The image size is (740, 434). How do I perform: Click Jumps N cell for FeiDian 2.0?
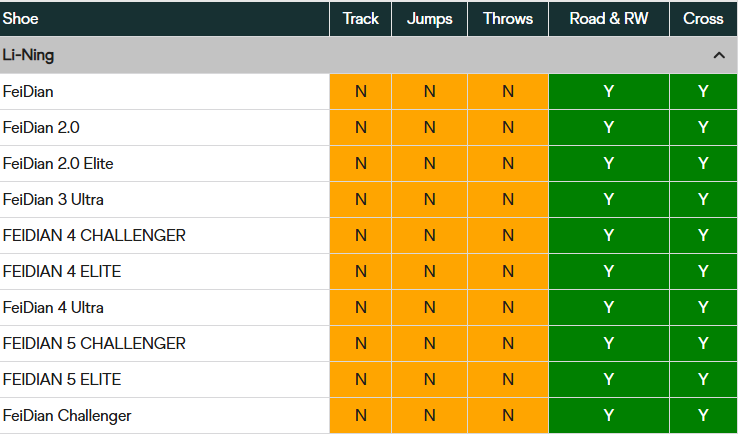pyautogui.click(x=429, y=127)
